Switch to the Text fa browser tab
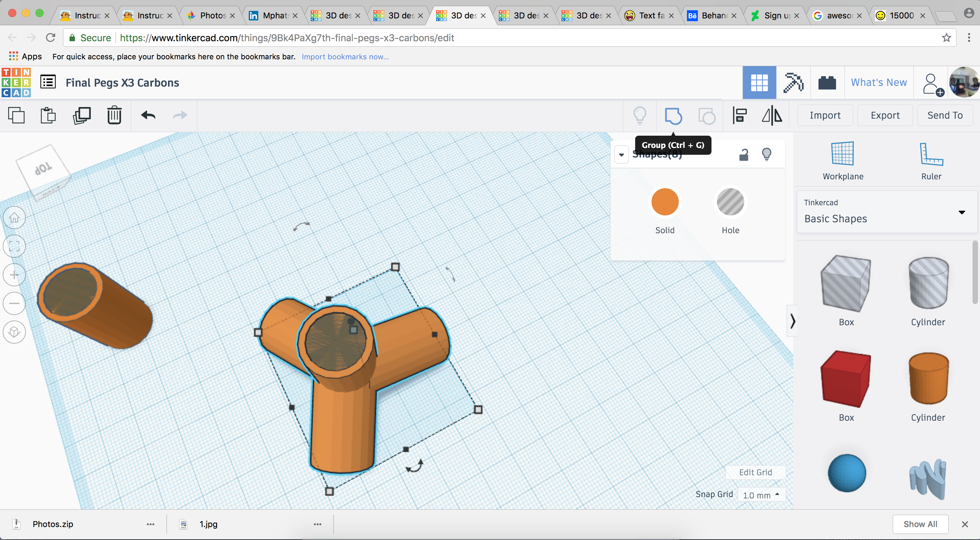This screenshot has width=980, height=540. 651,16
